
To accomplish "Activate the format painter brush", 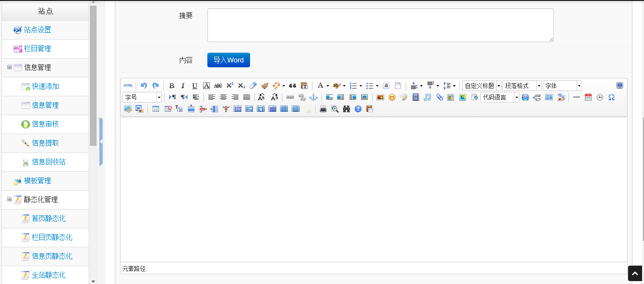I will coord(265,86).
